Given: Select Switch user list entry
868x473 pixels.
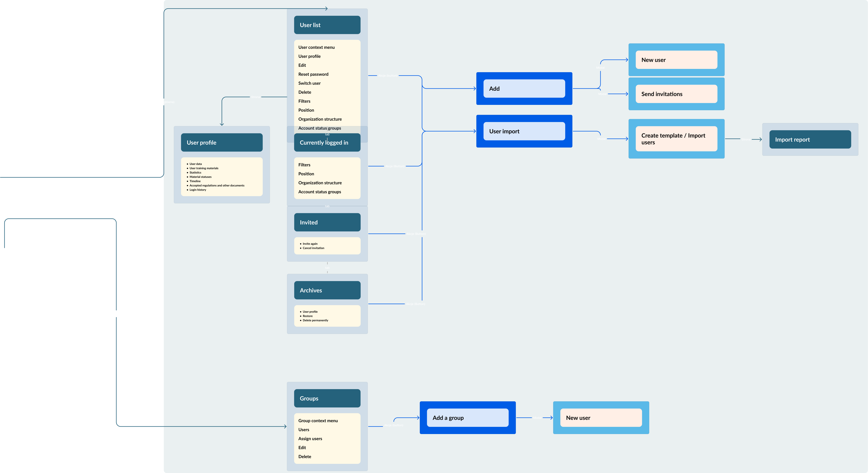Looking at the screenshot, I should [309, 83].
